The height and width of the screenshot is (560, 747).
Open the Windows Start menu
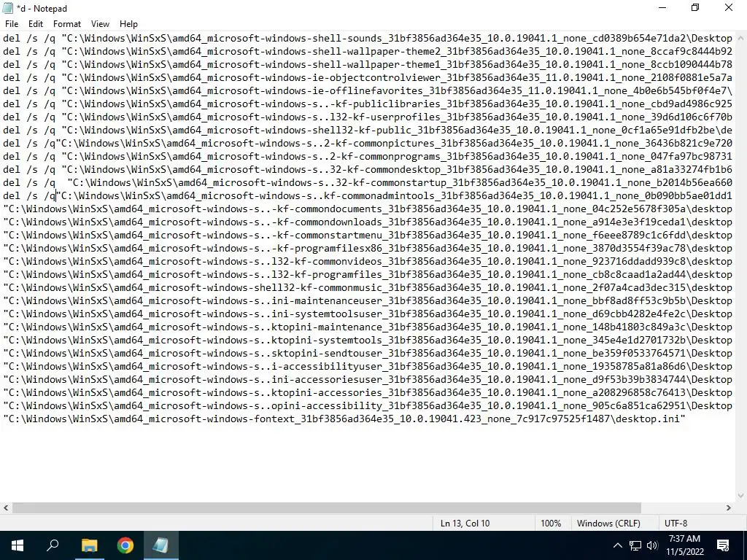18,545
